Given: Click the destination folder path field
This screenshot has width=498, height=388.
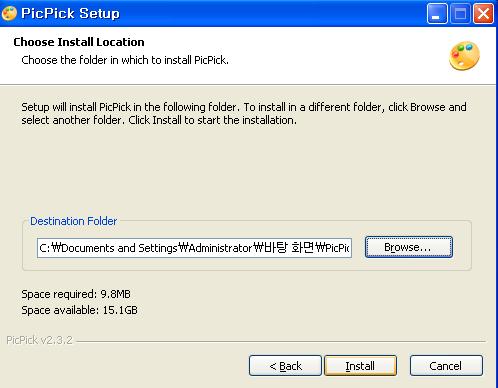Looking at the screenshot, I should pos(194,248).
